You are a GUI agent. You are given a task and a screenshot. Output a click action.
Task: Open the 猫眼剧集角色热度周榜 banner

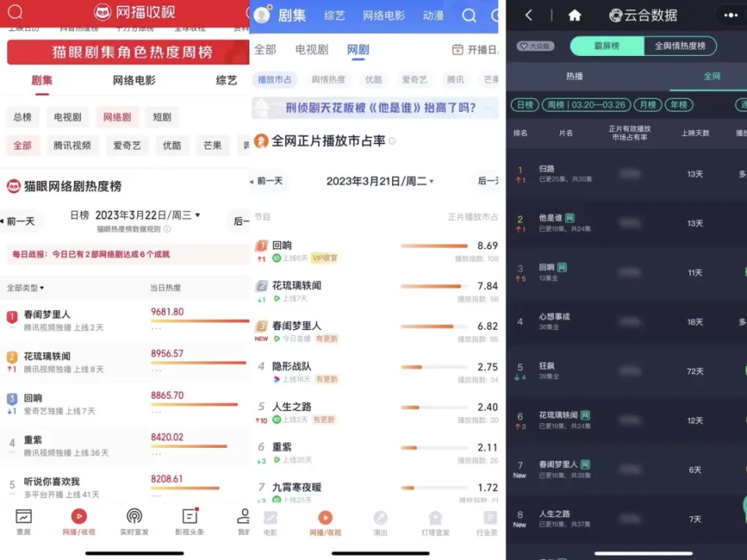click(x=128, y=52)
